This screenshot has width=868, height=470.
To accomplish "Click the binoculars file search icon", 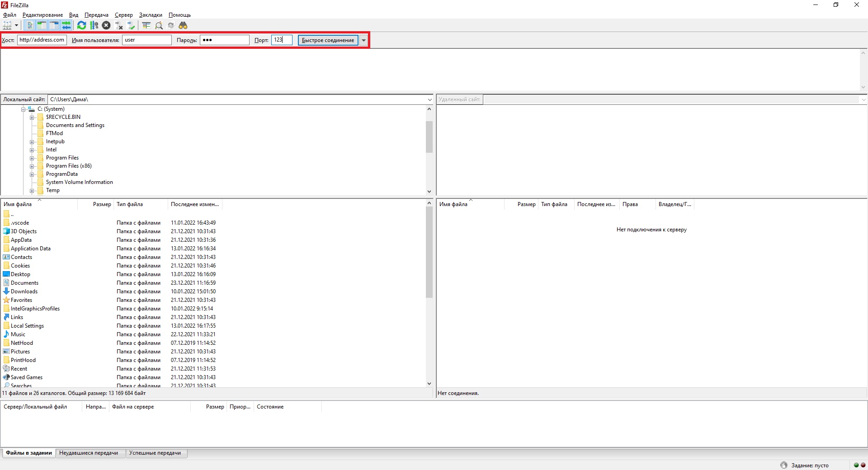I will point(183,25).
